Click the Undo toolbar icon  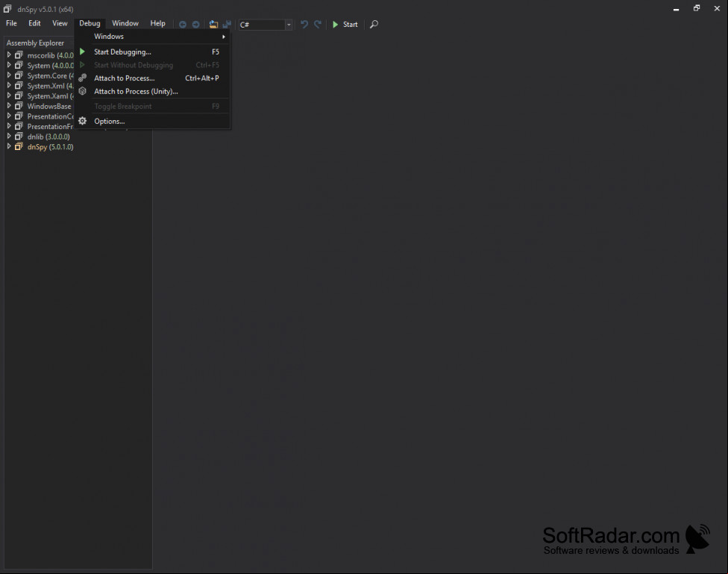304,24
